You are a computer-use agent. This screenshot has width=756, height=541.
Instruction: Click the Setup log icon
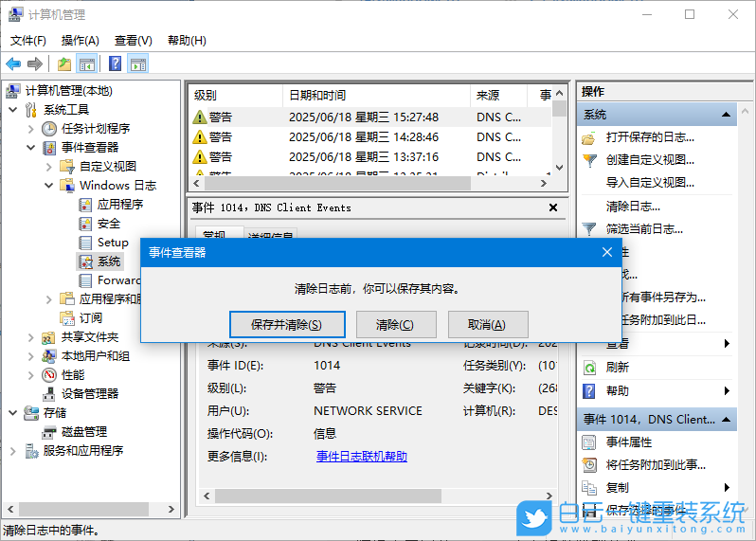pyautogui.click(x=85, y=243)
